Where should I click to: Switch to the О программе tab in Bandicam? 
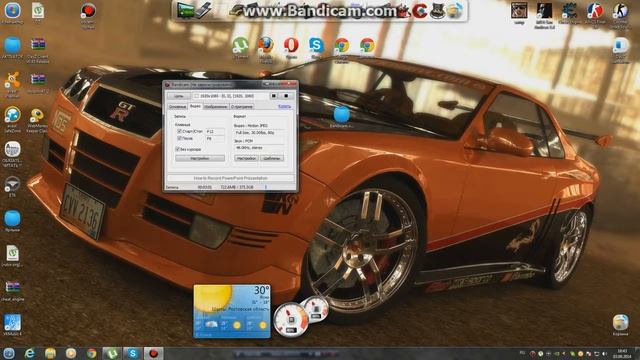coord(242,107)
